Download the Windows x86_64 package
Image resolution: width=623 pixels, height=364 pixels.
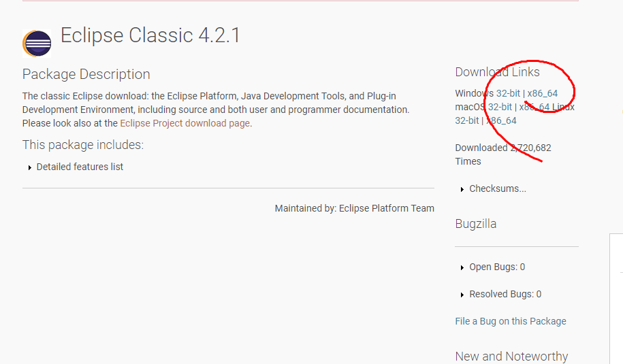pyautogui.click(x=543, y=93)
